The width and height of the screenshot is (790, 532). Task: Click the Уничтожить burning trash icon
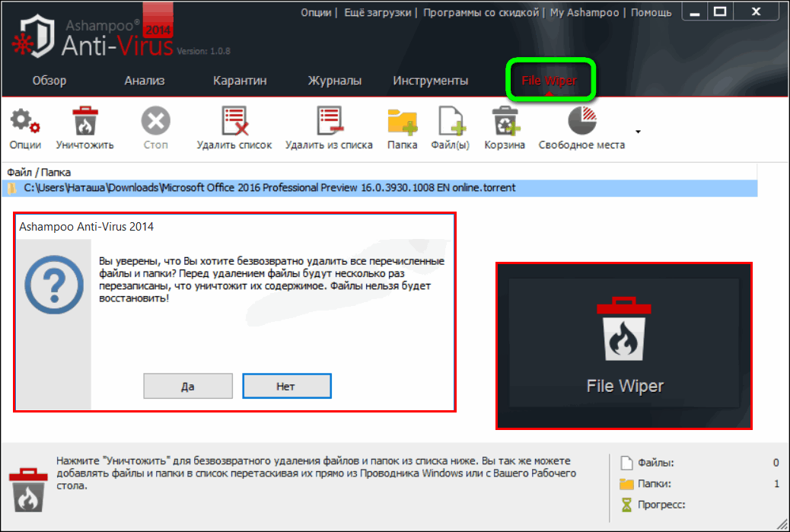[x=84, y=122]
